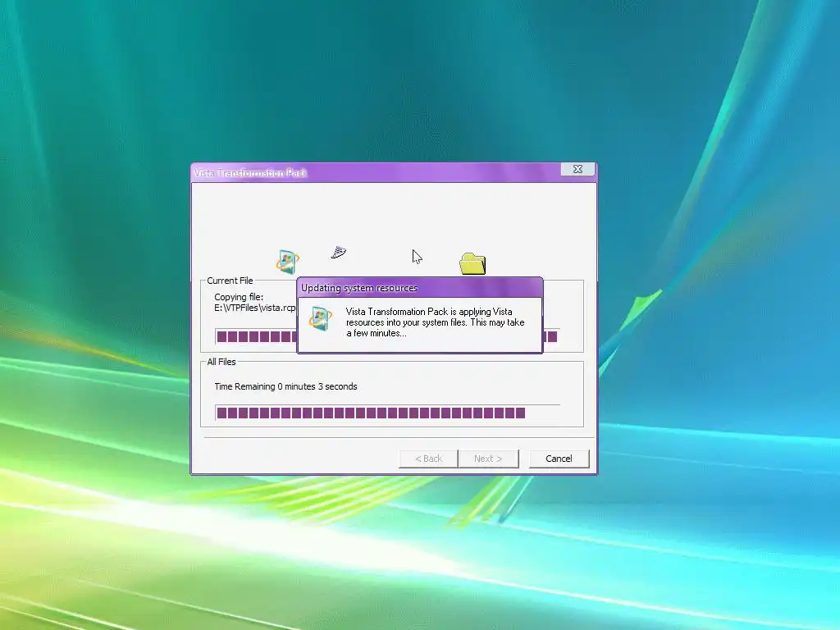Click the disabled < Back button
This screenshot has height=630, width=840.
tap(428, 459)
